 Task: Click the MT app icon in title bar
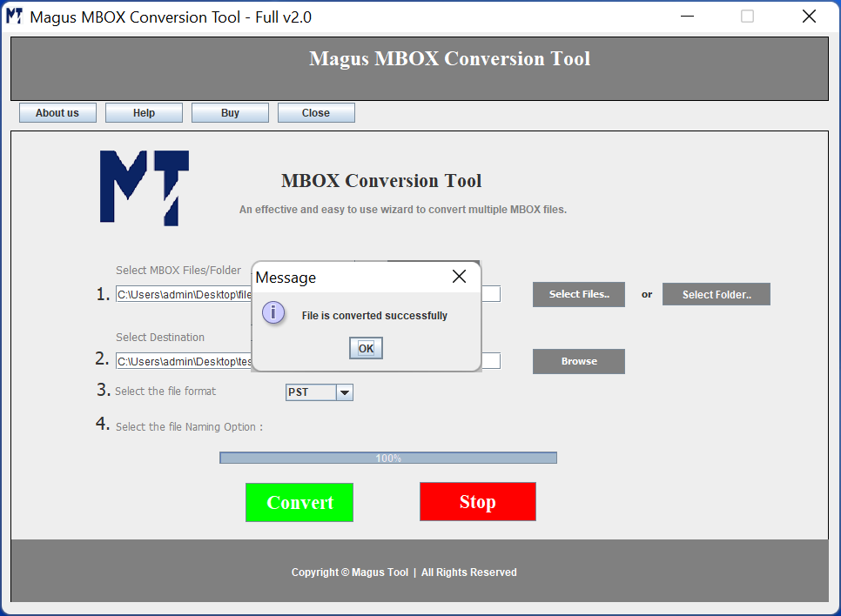pos(15,17)
